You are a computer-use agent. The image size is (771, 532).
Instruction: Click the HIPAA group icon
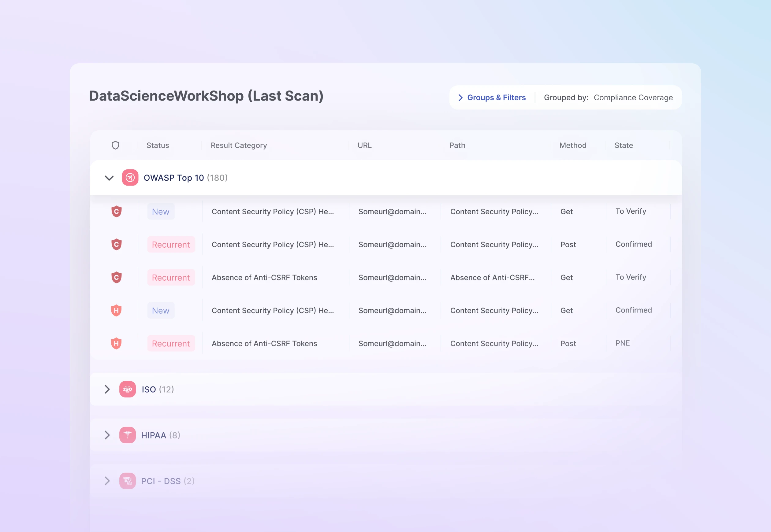[127, 435]
